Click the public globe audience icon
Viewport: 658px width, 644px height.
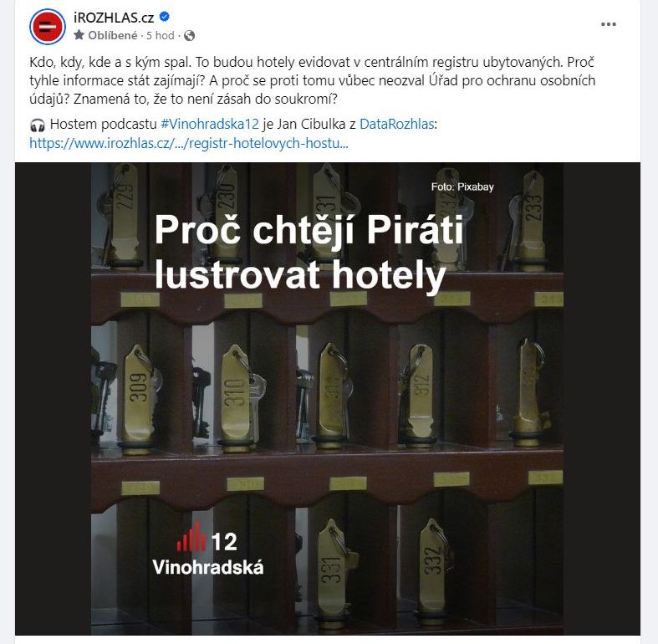click(x=189, y=36)
